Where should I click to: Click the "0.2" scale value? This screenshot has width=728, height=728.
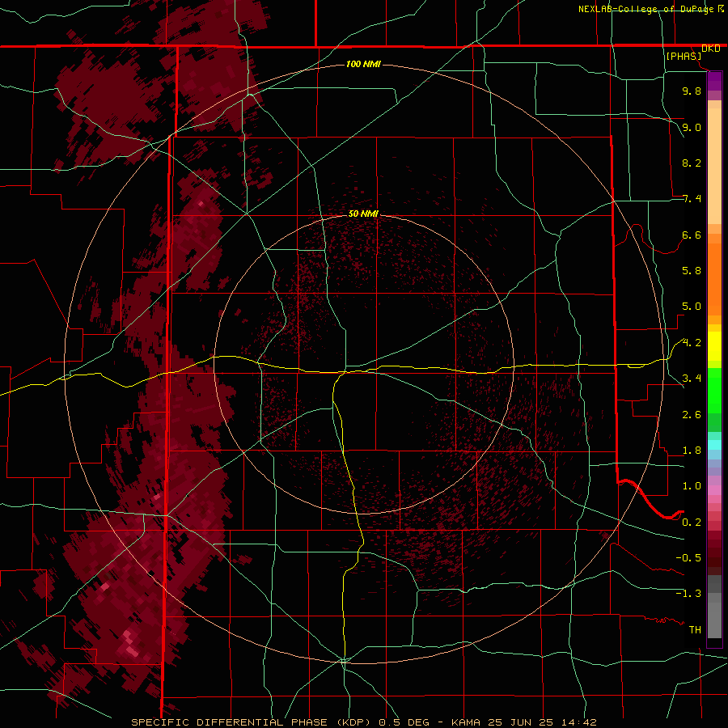coord(692,523)
